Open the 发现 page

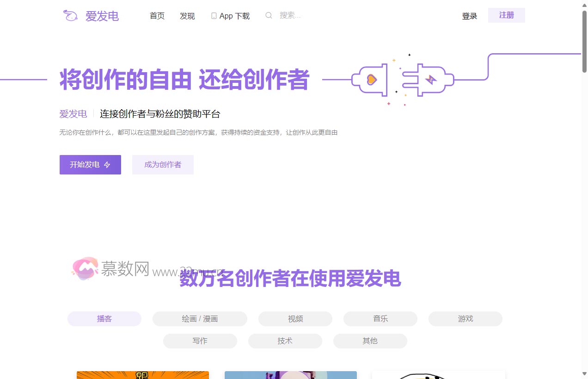pyautogui.click(x=187, y=15)
